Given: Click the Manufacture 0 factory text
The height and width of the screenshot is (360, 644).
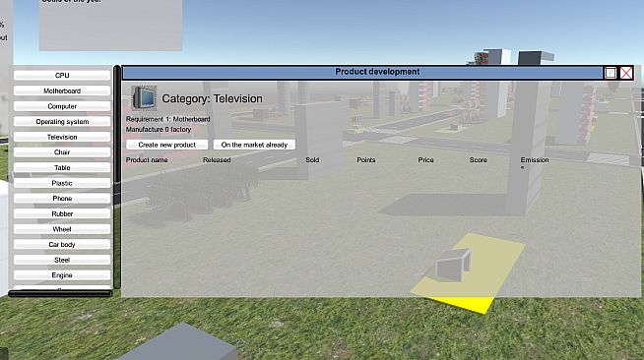Looking at the screenshot, I should (159, 129).
